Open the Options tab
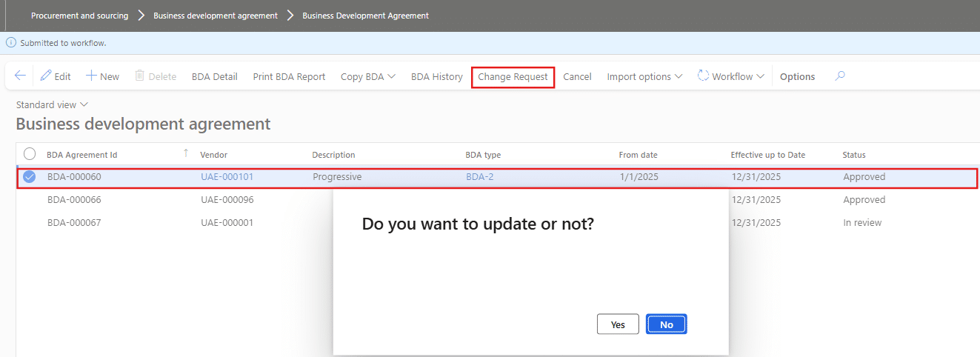This screenshot has width=980, height=357. pos(797,77)
